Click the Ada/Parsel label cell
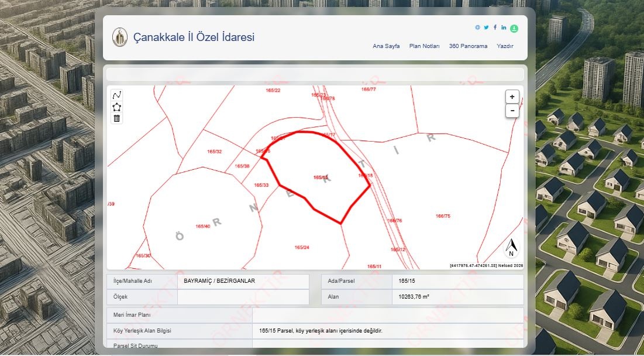Viewport: 644px width, 356px height. [x=357, y=281]
